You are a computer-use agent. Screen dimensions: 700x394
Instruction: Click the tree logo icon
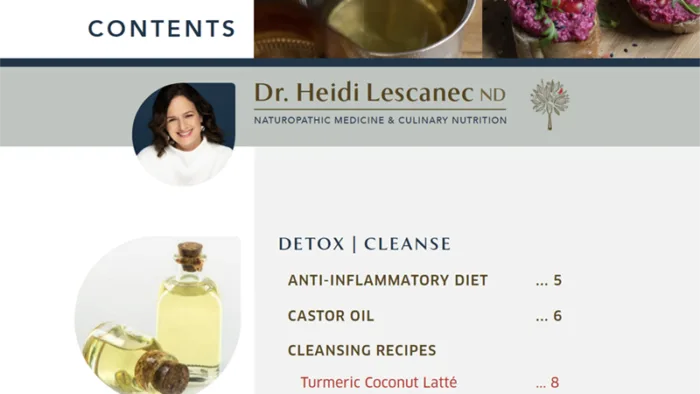(x=550, y=105)
